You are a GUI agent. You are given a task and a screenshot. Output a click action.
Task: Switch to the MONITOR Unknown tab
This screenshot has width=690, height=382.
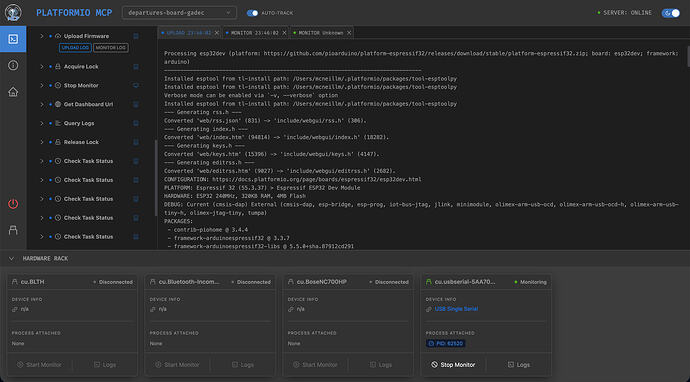(x=321, y=33)
